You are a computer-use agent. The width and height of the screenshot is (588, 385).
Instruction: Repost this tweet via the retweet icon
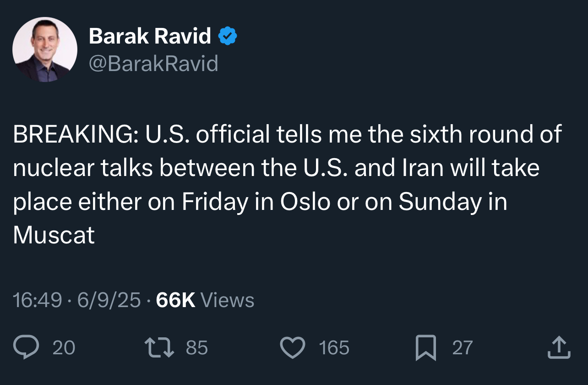pyautogui.click(x=159, y=347)
